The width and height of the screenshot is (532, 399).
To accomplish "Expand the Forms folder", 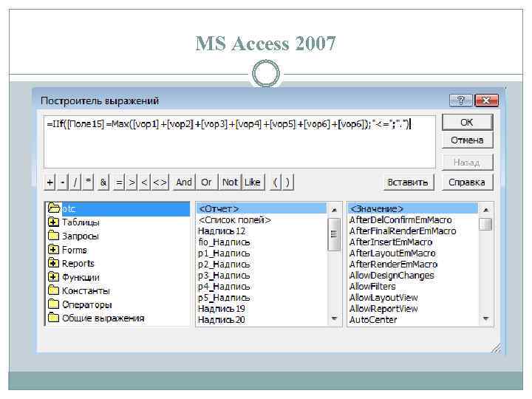I will click(x=53, y=250).
